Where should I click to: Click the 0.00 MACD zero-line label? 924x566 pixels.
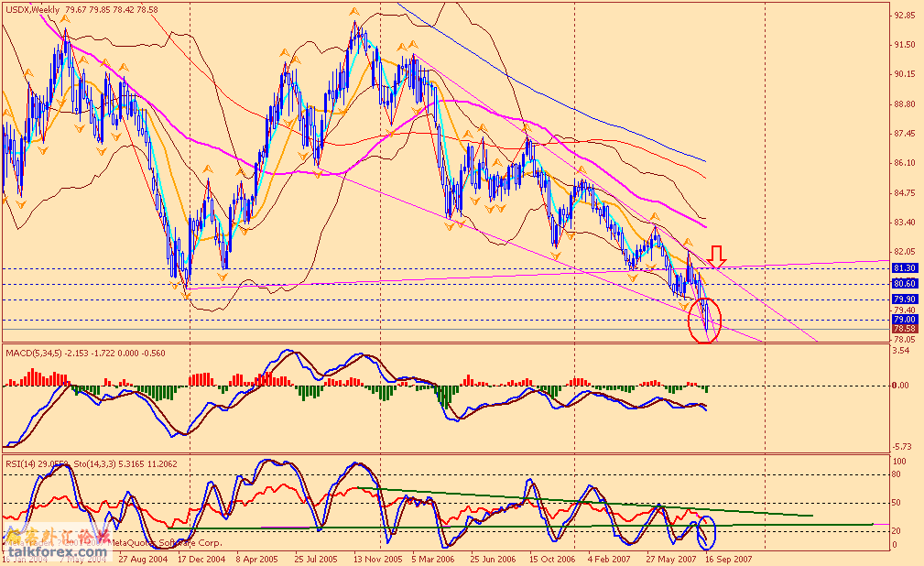[900, 386]
